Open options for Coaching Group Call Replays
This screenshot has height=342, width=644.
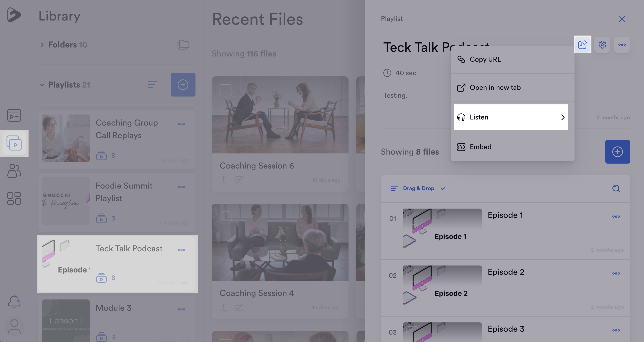(182, 124)
